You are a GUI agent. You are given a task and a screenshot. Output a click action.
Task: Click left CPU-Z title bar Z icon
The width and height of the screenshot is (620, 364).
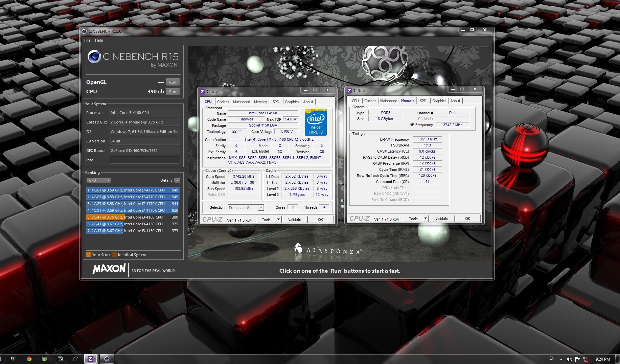[x=202, y=91]
